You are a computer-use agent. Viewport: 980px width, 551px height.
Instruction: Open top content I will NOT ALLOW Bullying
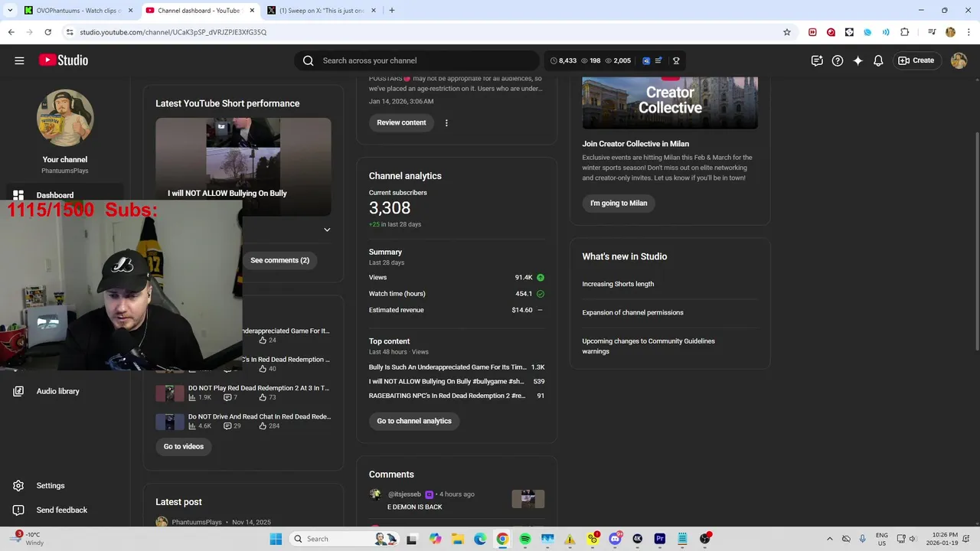pos(446,381)
